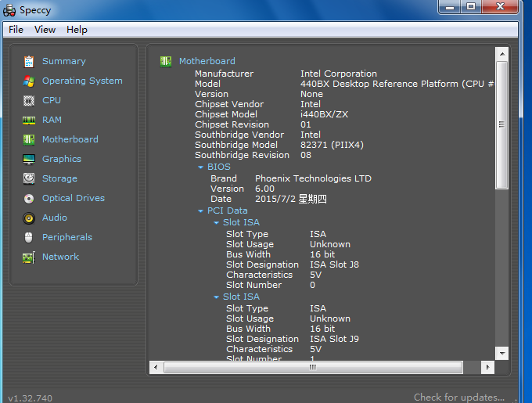Viewport: 532px width, 403px height.
Task: Click the horizontal scrollbar thumb
Action: (313, 367)
